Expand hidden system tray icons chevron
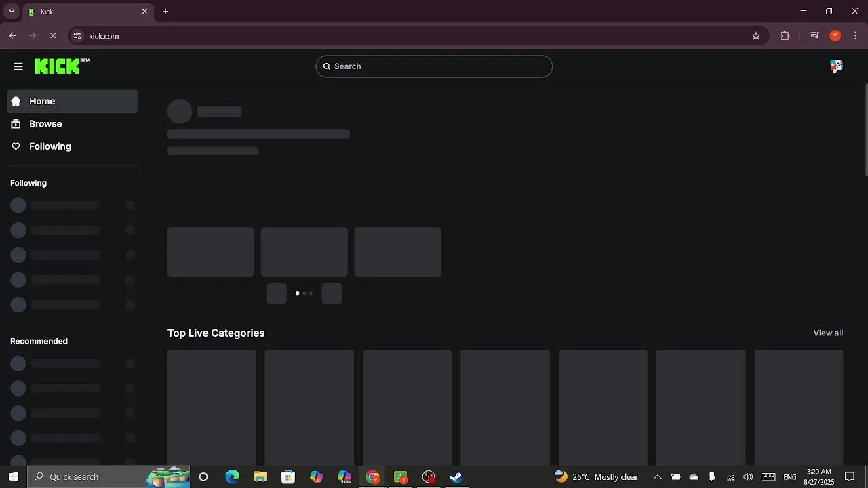Image resolution: width=868 pixels, height=488 pixels. (657, 476)
